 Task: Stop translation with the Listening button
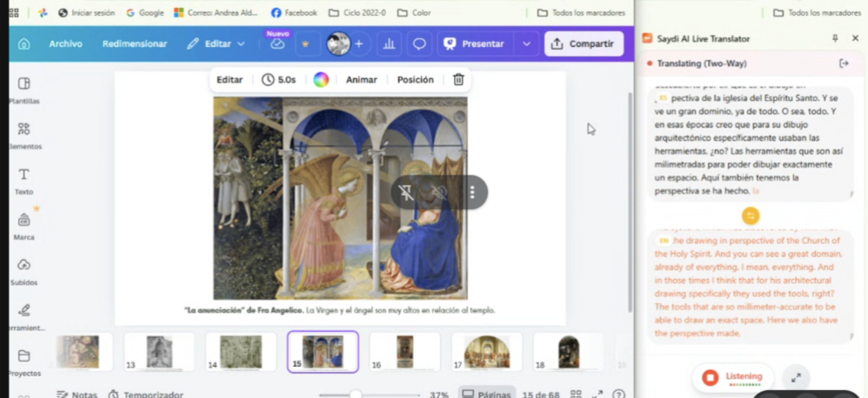(732, 378)
